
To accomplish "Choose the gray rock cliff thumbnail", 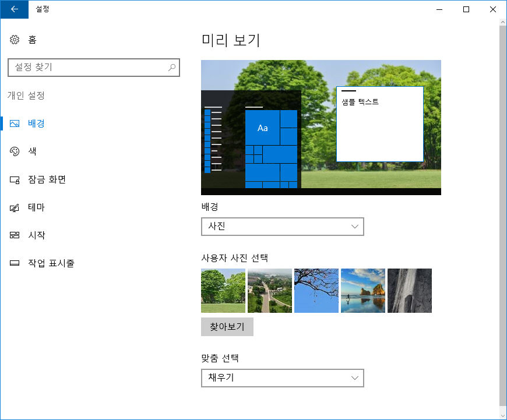I will click(x=410, y=290).
